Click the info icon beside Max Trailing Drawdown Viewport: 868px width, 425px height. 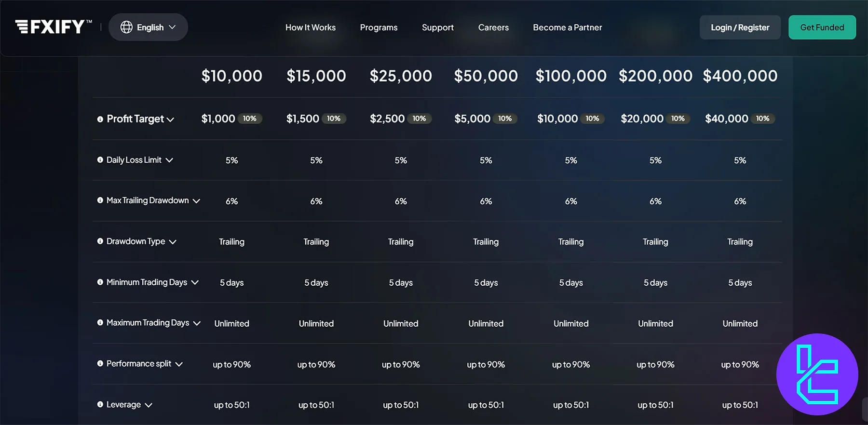(100, 200)
